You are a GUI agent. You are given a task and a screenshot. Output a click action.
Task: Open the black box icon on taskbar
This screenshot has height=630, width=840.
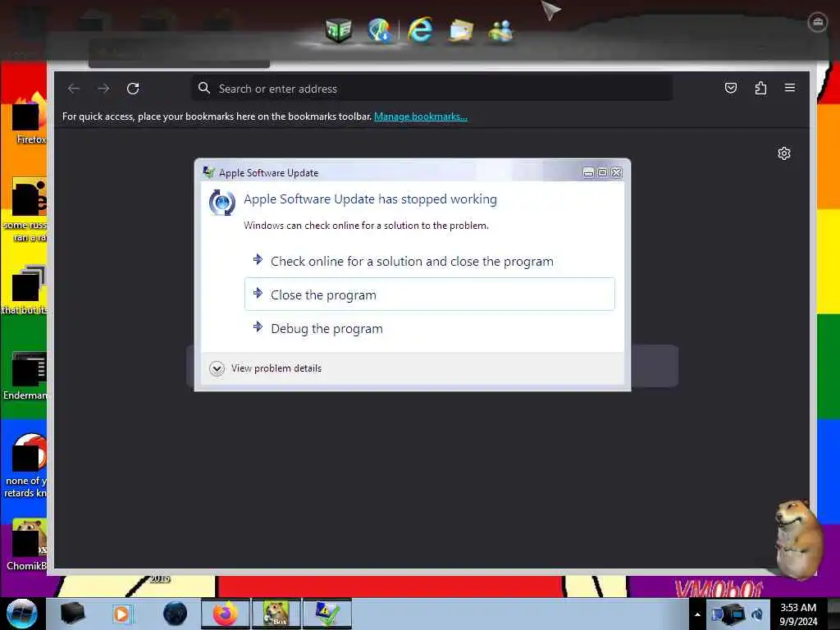pyautogui.click(x=72, y=614)
